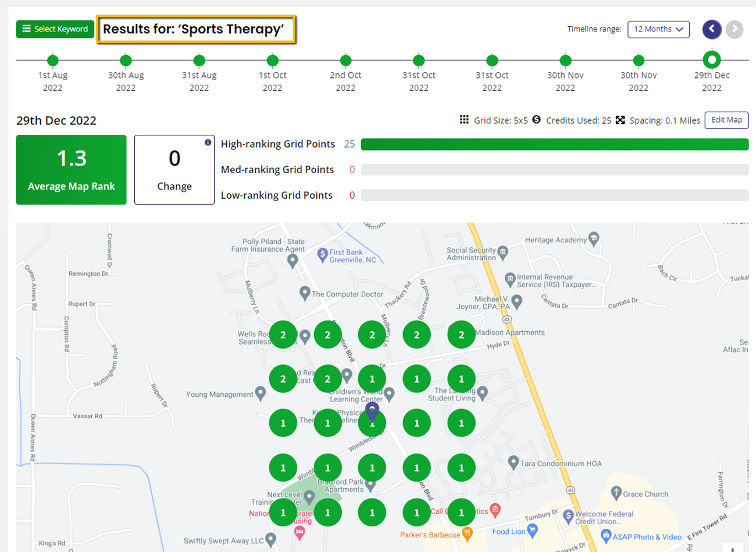Click the Credits Used coin icon
The height and width of the screenshot is (552, 756).
click(x=536, y=120)
